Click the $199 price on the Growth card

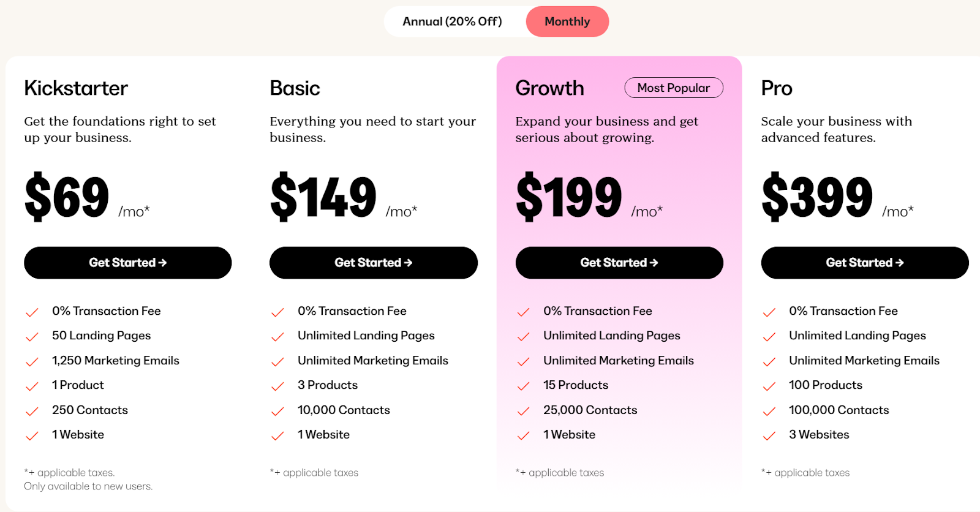click(x=568, y=196)
